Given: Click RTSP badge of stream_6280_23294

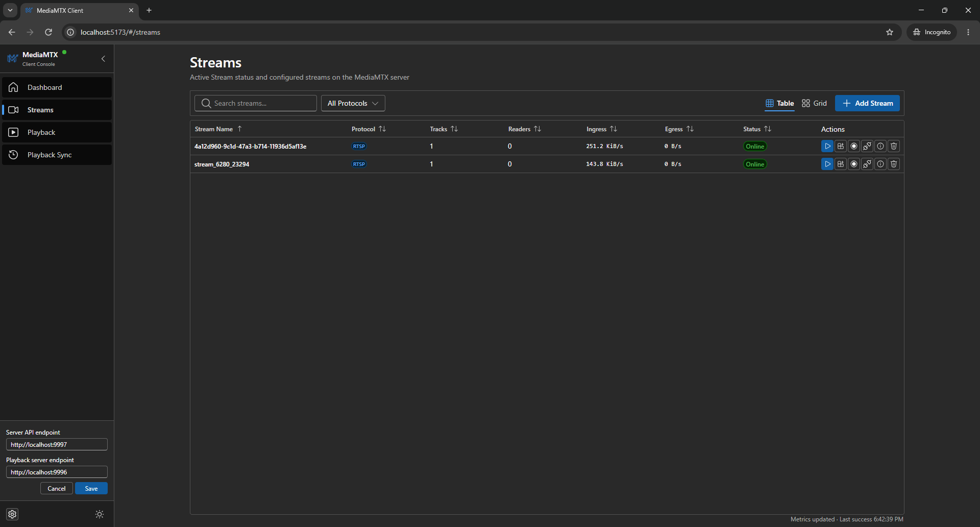Looking at the screenshot, I should [359, 164].
